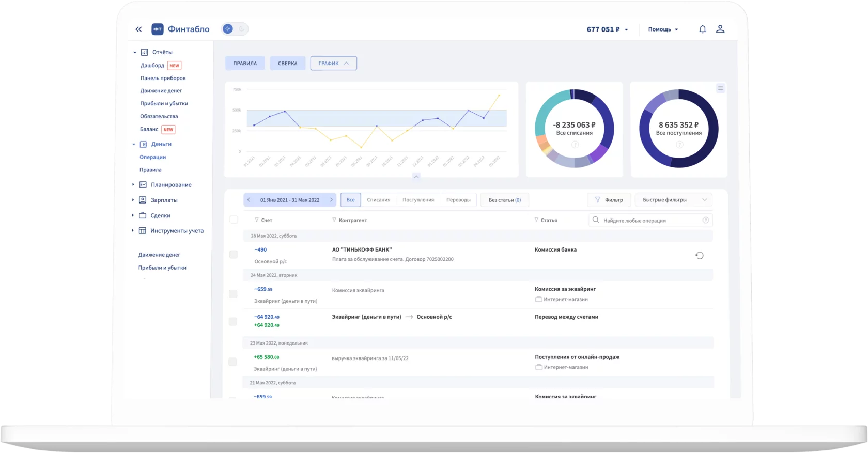Filter by Контрагент column funnel icon
This screenshot has height=453, width=868.
click(334, 220)
